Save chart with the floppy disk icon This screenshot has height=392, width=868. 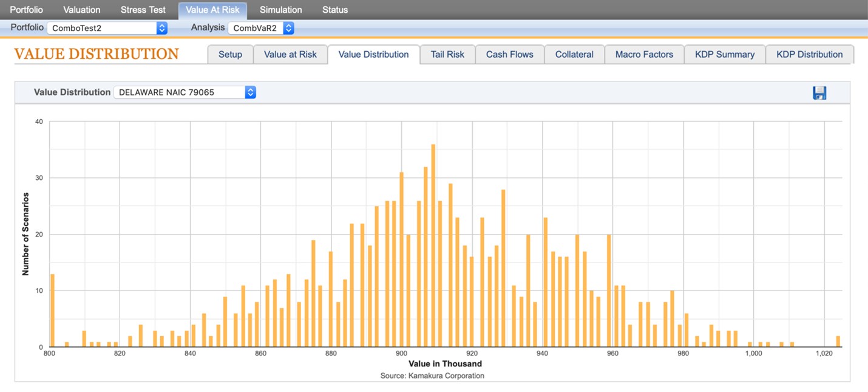coord(819,93)
